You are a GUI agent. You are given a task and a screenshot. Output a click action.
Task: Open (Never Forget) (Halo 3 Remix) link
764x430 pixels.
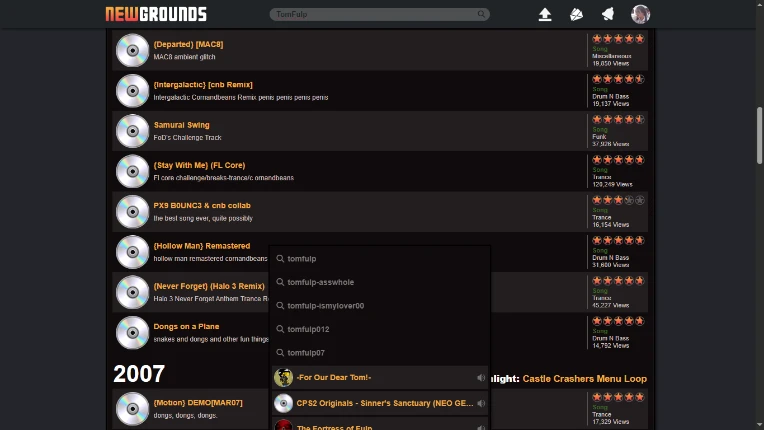click(209, 286)
